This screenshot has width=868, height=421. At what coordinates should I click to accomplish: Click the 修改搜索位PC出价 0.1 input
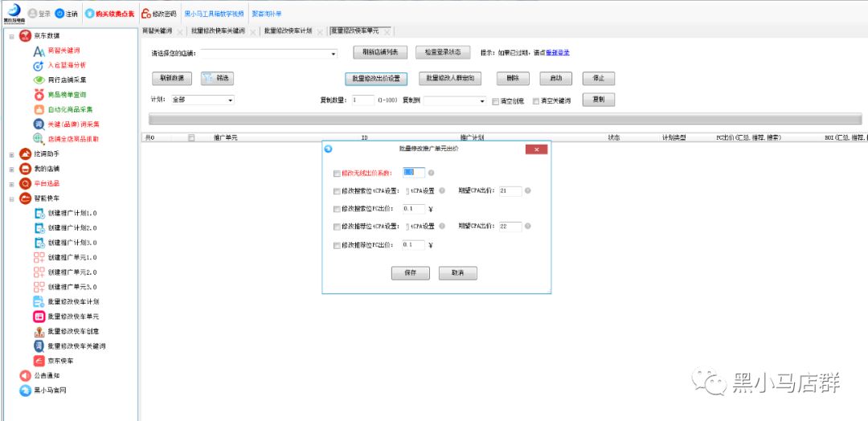414,209
